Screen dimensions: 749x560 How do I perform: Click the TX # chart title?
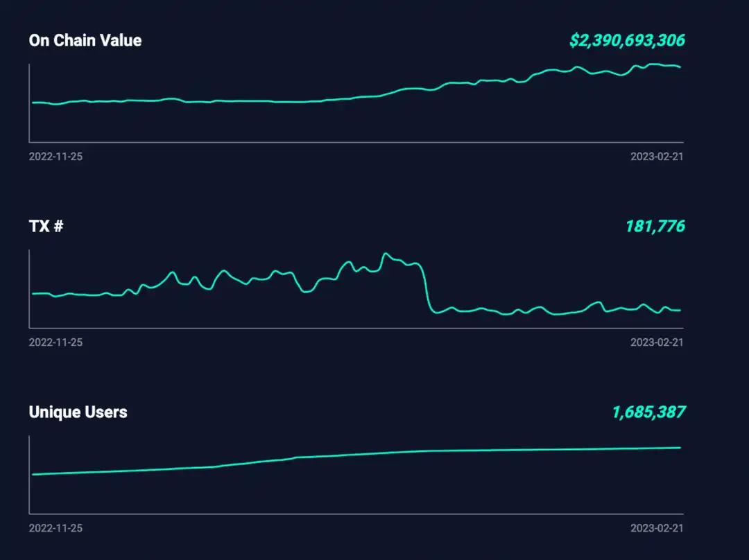(46, 227)
